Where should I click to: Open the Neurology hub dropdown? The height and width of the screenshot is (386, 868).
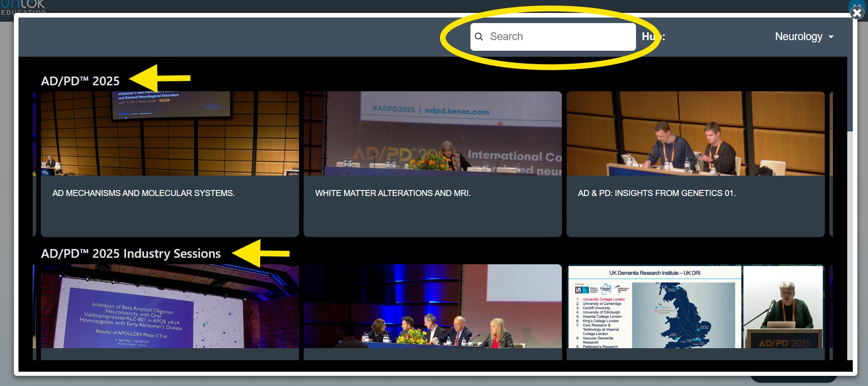coord(804,37)
